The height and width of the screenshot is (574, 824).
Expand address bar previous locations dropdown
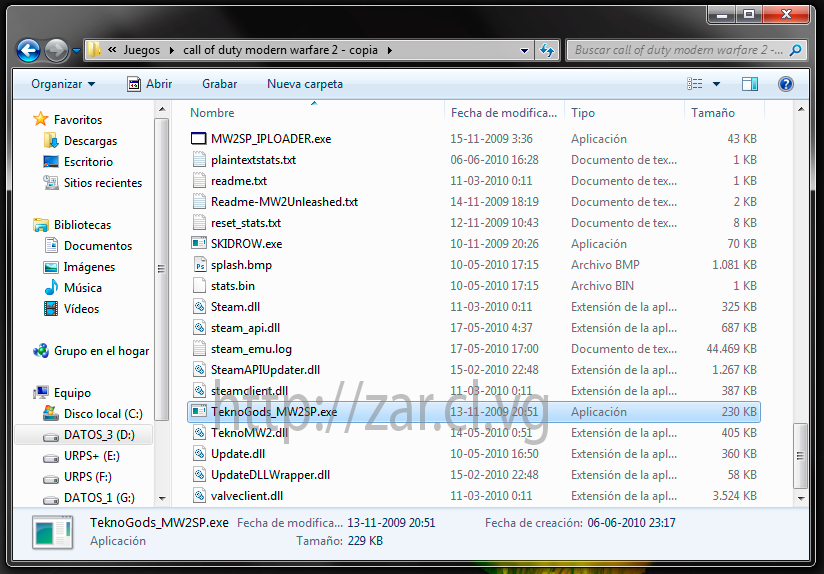pyautogui.click(x=524, y=50)
